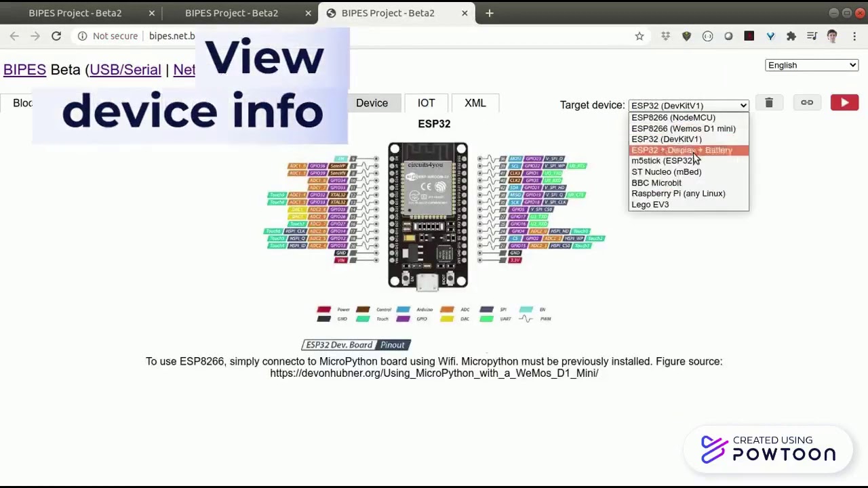The image size is (868, 488).
Task: Click the devonhubner.org source URL text
Action: click(x=434, y=373)
